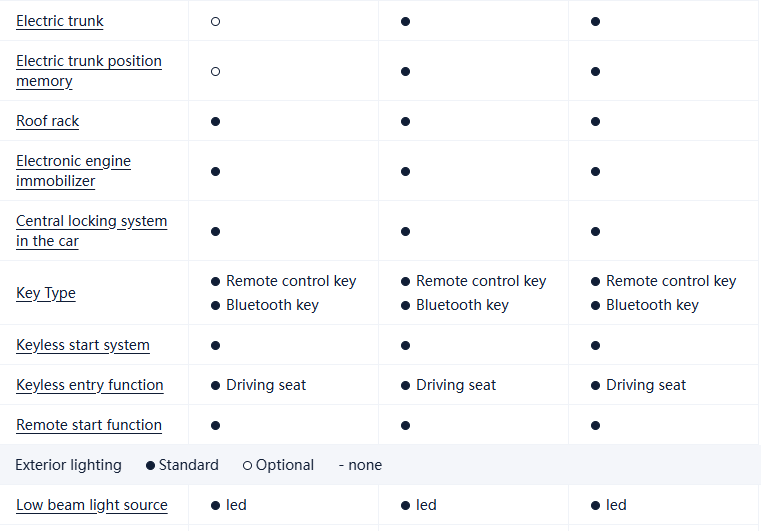Click the Low beam light source link

[x=92, y=505]
